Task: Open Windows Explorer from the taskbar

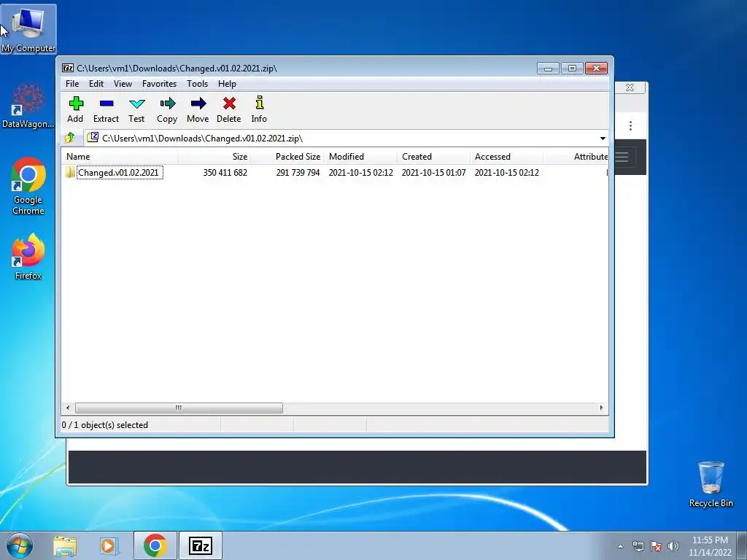Action: point(65,545)
